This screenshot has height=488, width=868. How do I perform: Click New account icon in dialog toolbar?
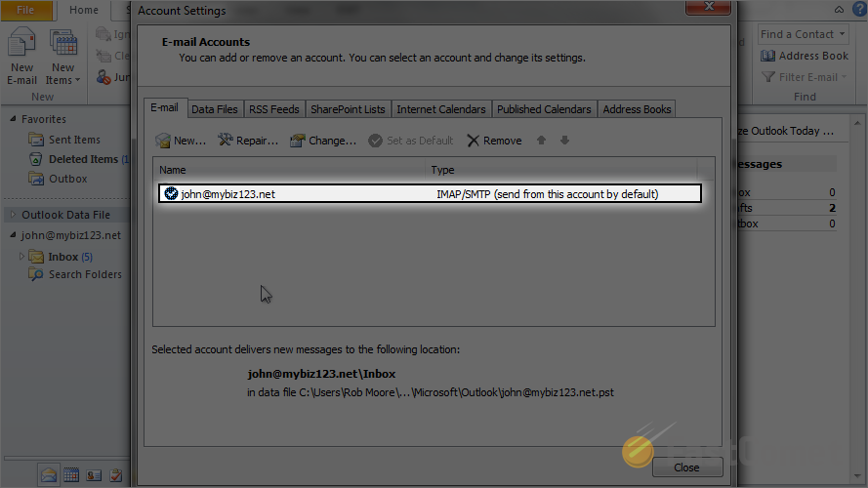[x=163, y=141]
